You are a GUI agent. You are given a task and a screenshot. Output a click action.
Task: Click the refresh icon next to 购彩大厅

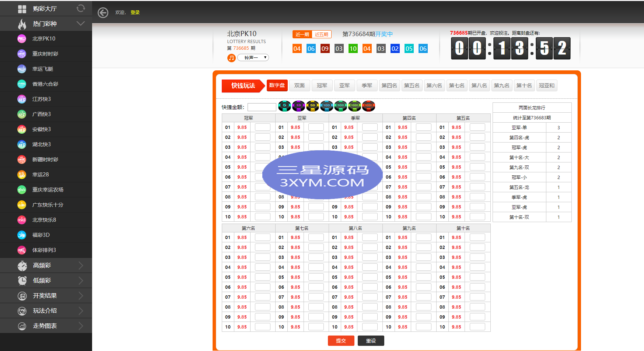click(x=81, y=8)
